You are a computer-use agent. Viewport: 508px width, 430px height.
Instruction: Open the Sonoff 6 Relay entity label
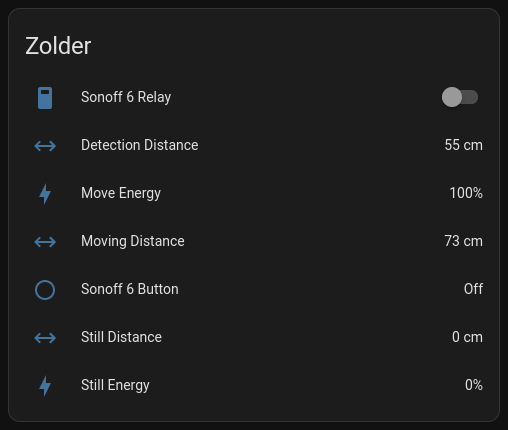pyautogui.click(x=126, y=97)
